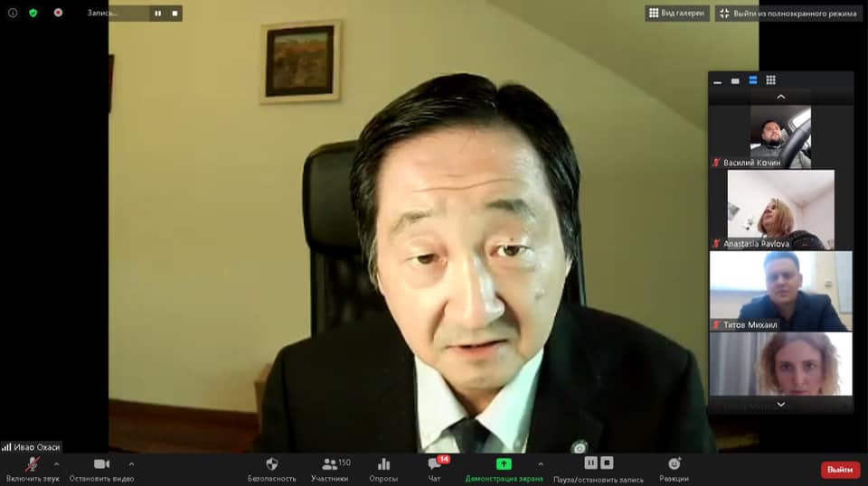Viewport: 868px width, 486px height.
Task: Click the Ивао Охаси speaker name label
Action: pos(36,447)
